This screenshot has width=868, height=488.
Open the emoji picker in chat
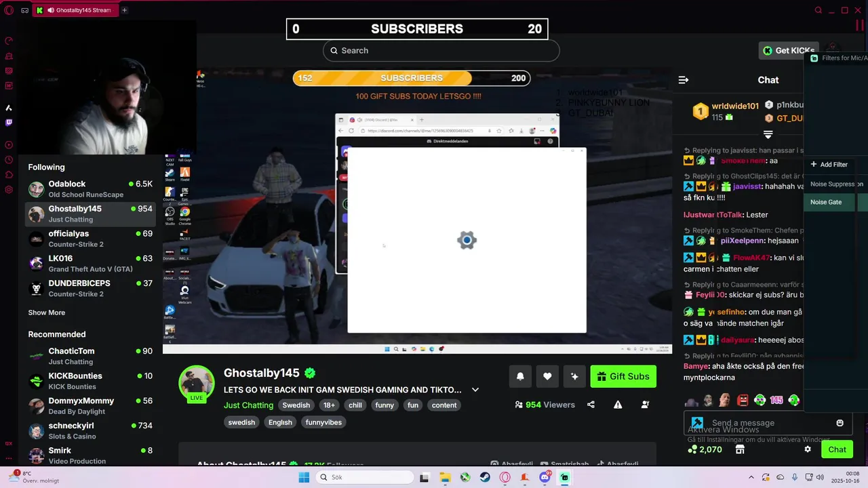[x=840, y=423]
